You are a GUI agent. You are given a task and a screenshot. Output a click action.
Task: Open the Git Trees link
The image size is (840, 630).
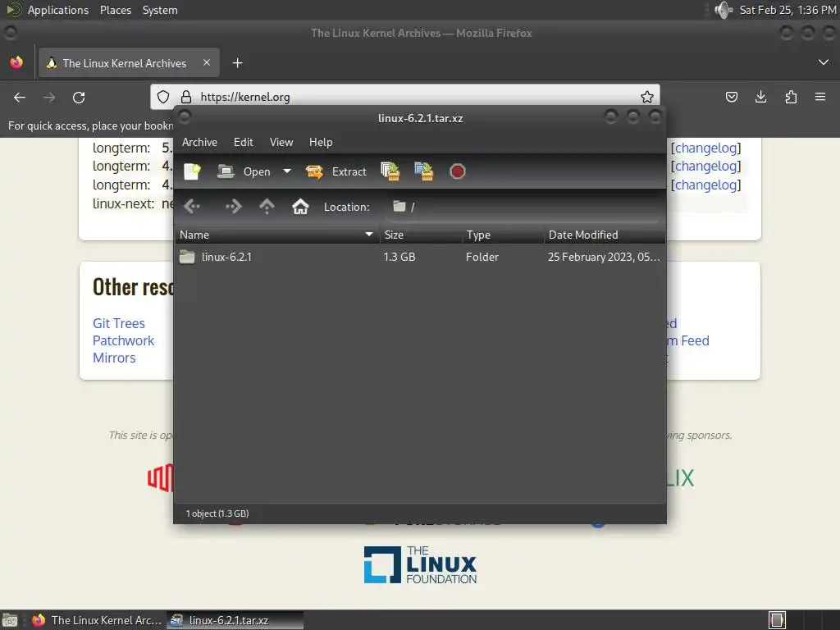(119, 323)
